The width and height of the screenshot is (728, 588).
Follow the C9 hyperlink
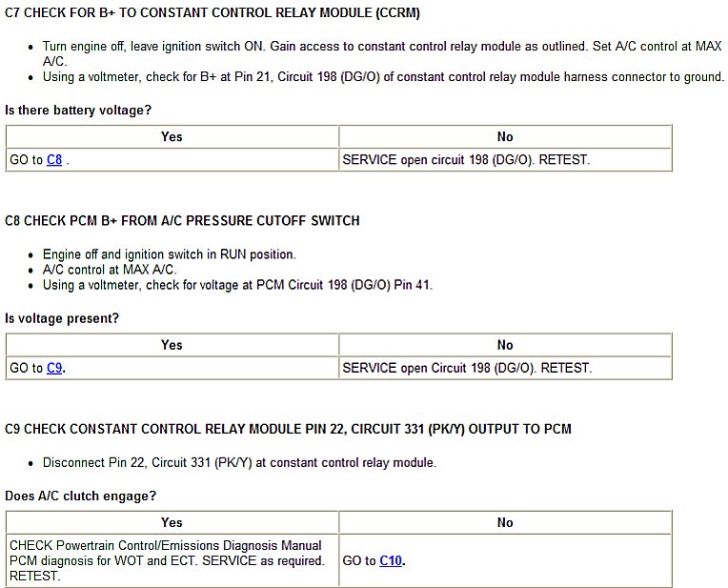click(x=54, y=368)
